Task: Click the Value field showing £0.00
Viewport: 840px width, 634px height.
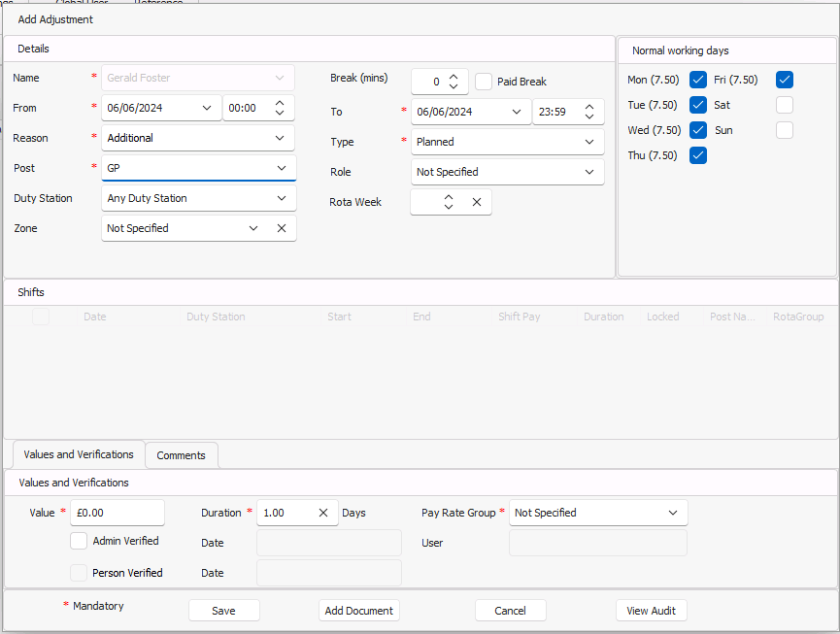Action: pos(117,512)
